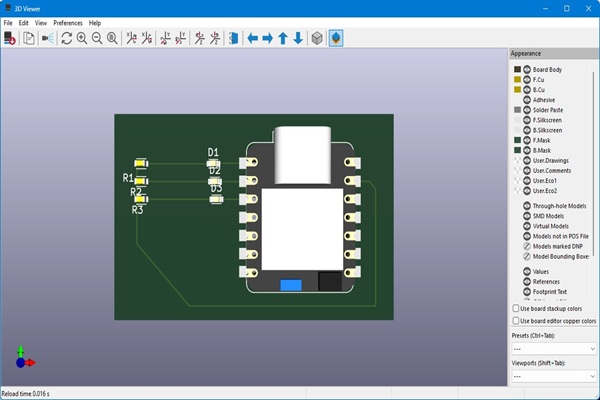Pan view left with blue arrow
Viewport: 600px width, 400px height.
pos(253,38)
